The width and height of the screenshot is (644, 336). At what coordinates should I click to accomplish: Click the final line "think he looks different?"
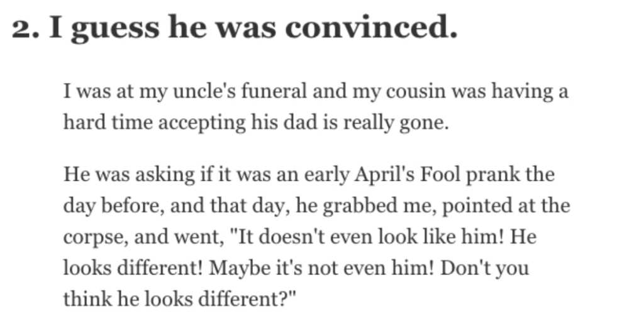pyautogui.click(x=179, y=299)
